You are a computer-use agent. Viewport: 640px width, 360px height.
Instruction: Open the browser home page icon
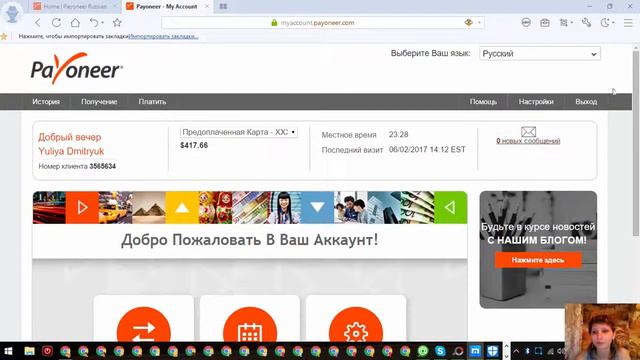75,23
